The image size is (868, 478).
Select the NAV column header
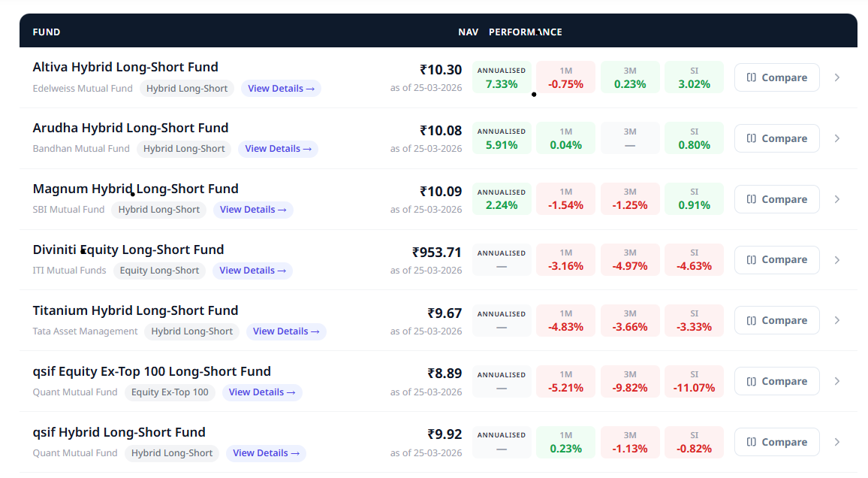pos(468,32)
